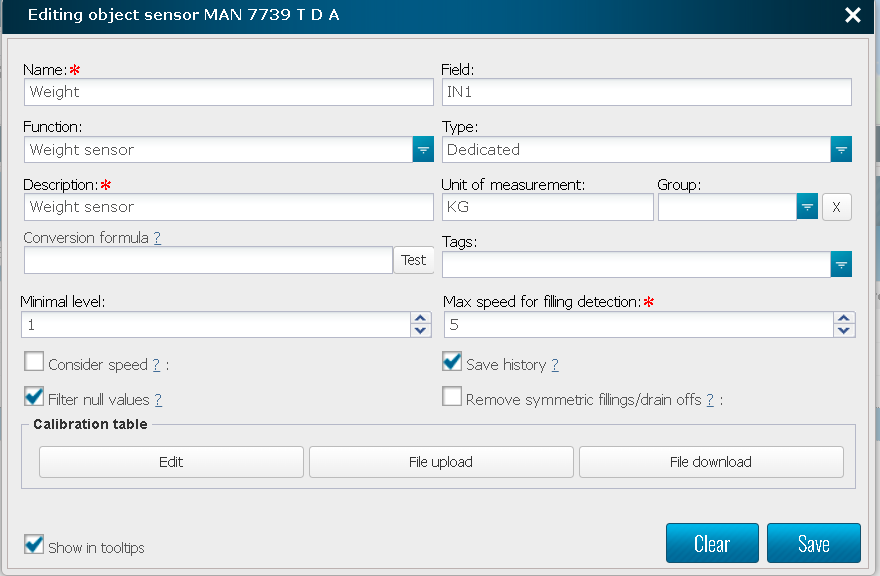This screenshot has width=880, height=576.
Task: Enable Remove symmetric fillings/drain offs
Action: tap(452, 397)
